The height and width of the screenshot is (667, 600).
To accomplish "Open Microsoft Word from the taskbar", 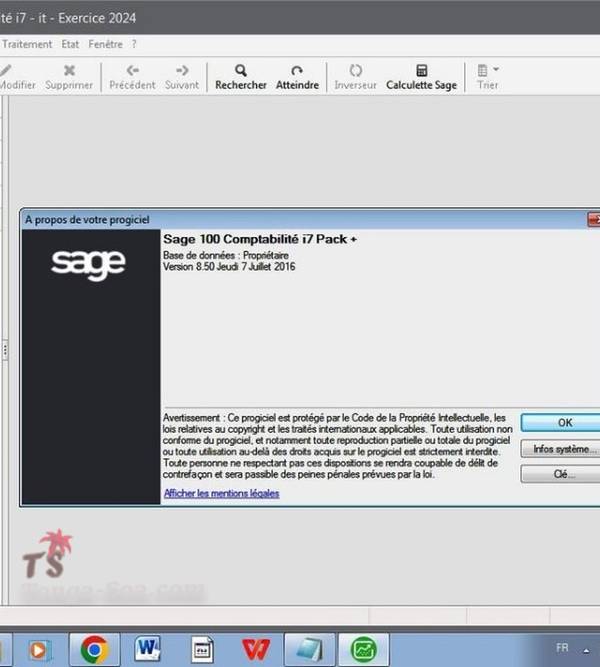I will pos(149,648).
